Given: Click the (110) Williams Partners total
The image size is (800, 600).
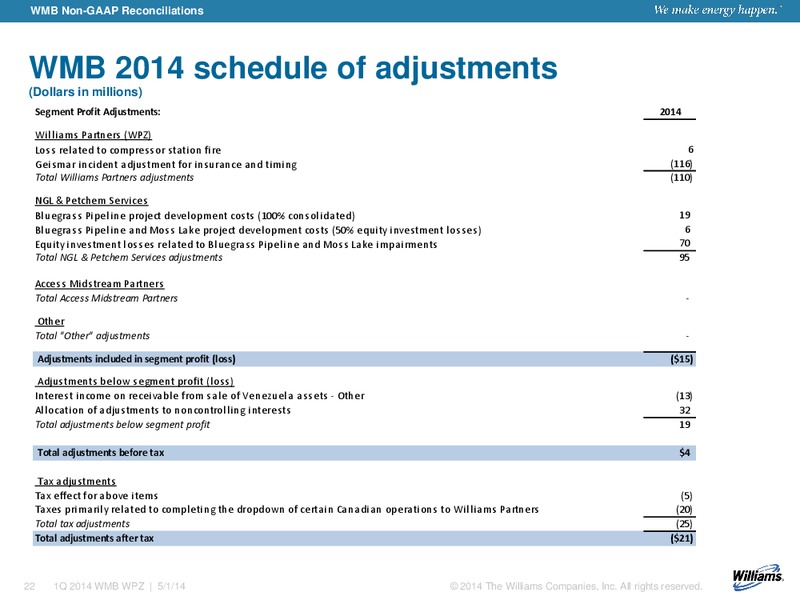Looking at the screenshot, I should (x=681, y=178).
